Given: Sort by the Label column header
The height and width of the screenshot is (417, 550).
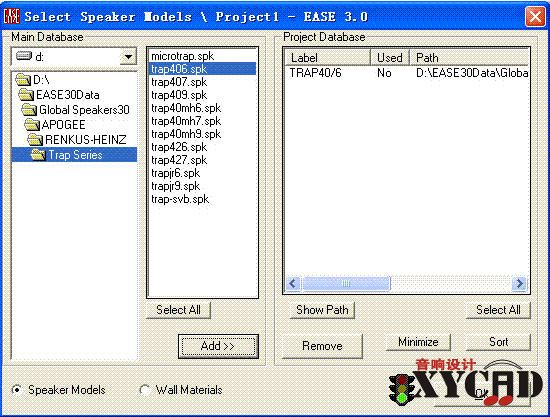Looking at the screenshot, I should click(328, 58).
